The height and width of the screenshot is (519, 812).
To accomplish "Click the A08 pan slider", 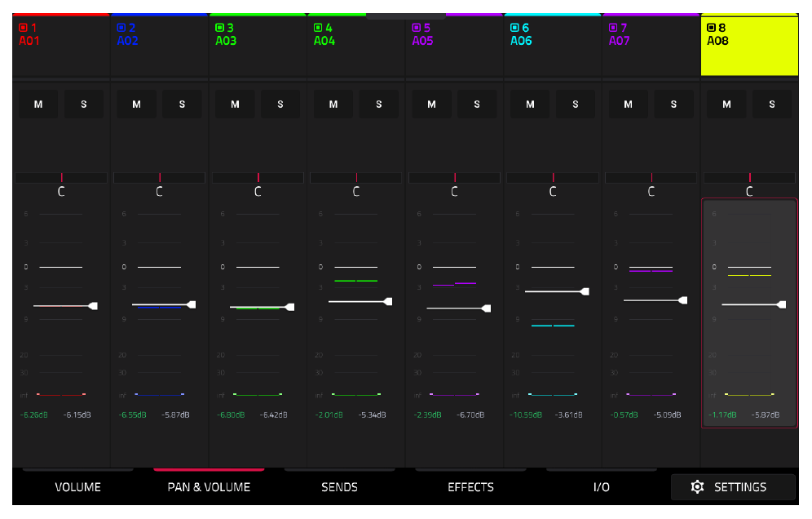I will (x=749, y=178).
